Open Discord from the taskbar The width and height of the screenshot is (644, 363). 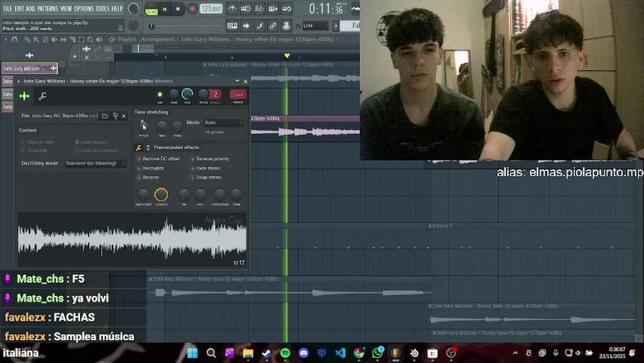pos(303,353)
